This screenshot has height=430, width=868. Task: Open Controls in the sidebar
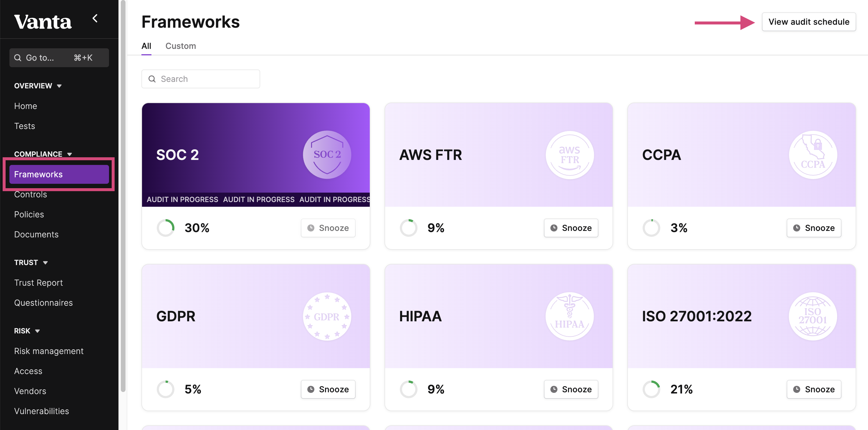point(31,194)
